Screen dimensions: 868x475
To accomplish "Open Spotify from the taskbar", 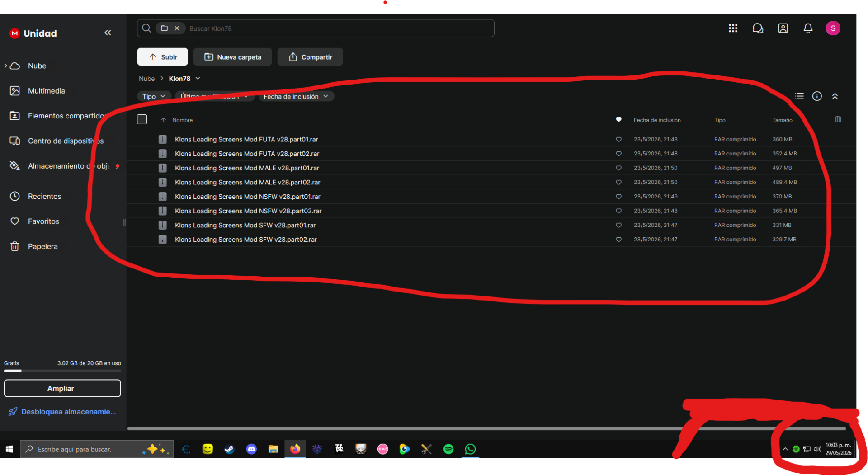I will pyautogui.click(x=448, y=449).
